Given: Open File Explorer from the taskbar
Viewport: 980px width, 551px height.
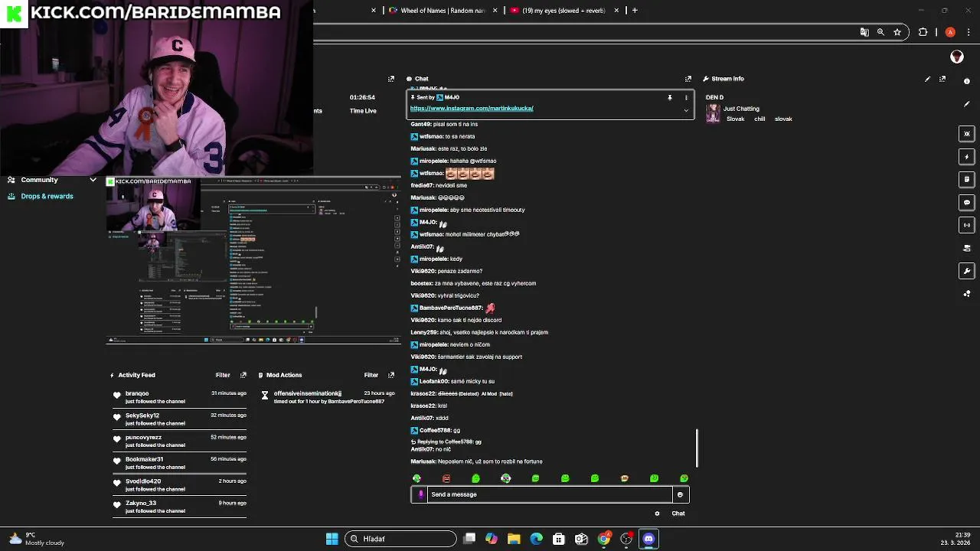Looking at the screenshot, I should (514, 539).
